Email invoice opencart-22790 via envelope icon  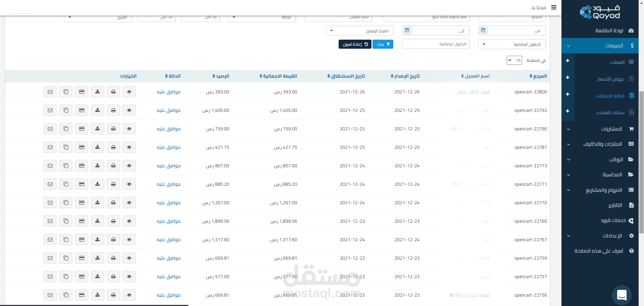coord(50,129)
